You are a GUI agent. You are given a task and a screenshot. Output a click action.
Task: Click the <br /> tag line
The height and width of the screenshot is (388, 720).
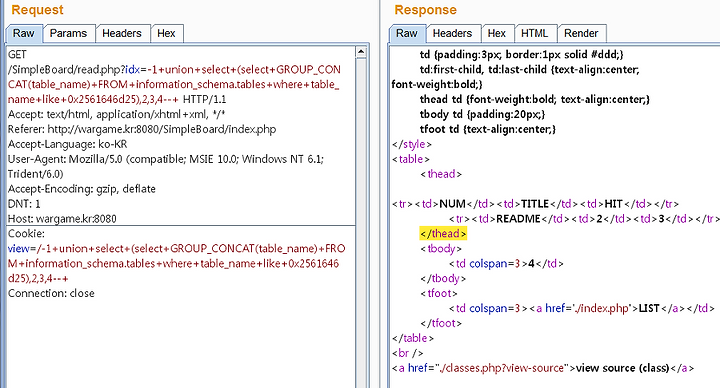click(x=407, y=353)
